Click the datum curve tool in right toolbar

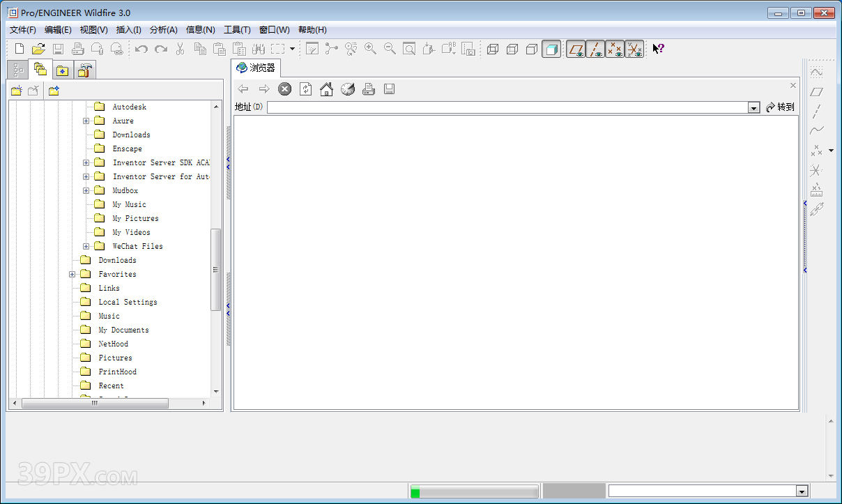[817, 130]
